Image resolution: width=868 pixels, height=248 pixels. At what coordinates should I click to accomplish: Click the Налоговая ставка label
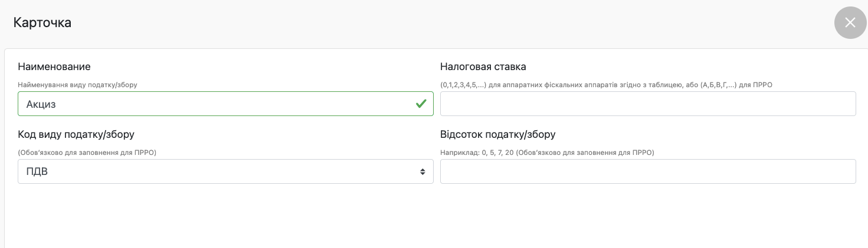[x=483, y=67]
